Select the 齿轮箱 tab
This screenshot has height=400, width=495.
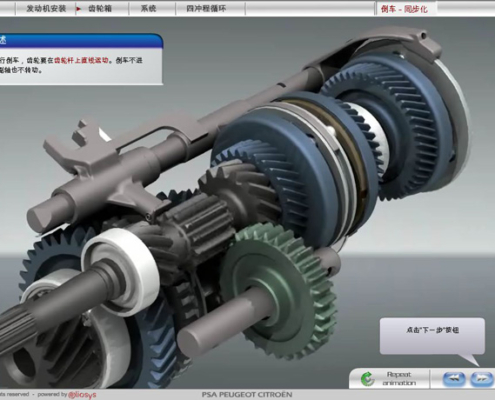pyautogui.click(x=100, y=9)
